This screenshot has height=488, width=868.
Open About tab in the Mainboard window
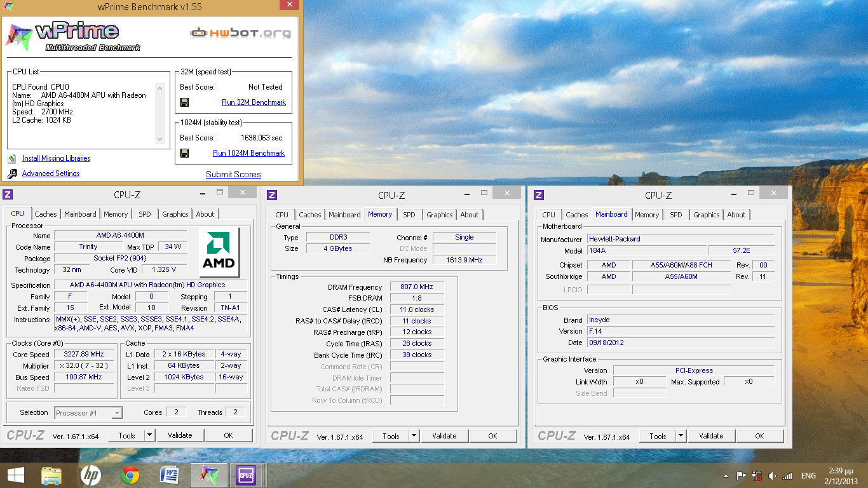(x=736, y=215)
